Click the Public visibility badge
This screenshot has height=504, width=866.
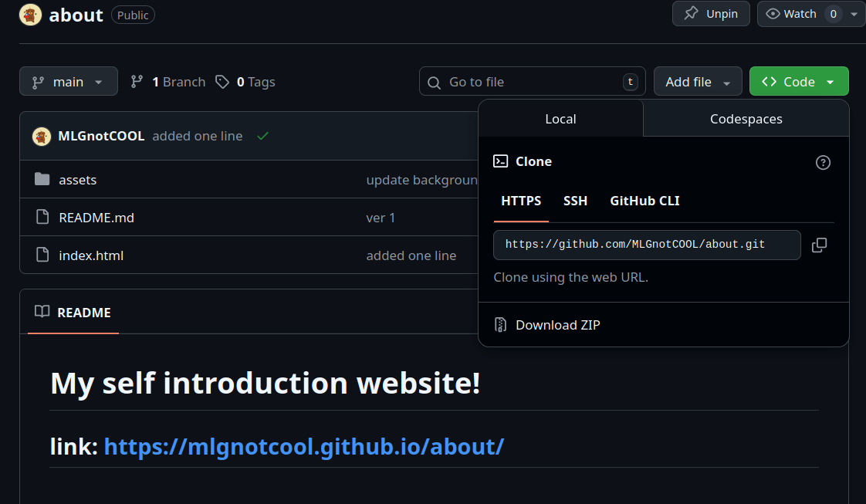pyautogui.click(x=133, y=15)
